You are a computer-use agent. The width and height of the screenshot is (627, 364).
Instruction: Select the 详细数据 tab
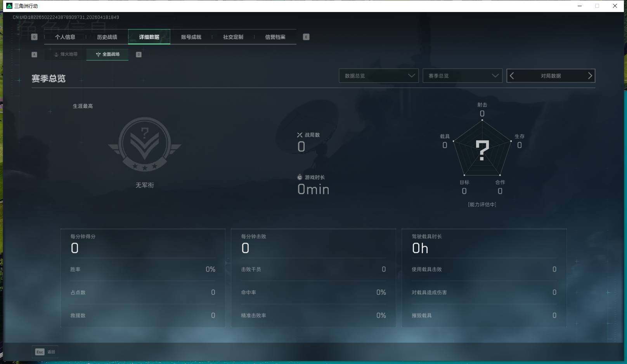coord(149,37)
